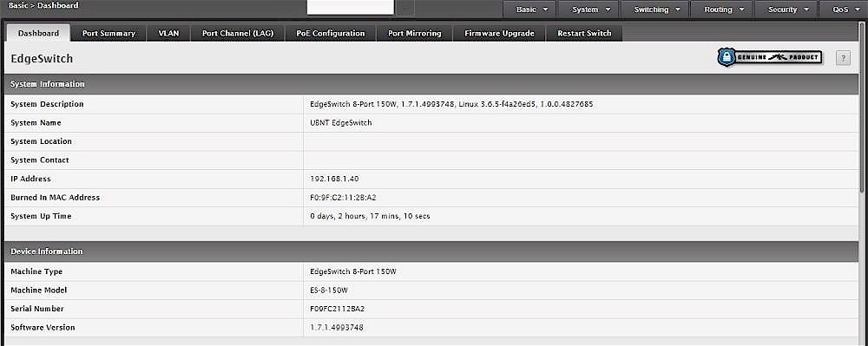Click the uptime value 0 days, 2 hours
This screenshot has width=868, height=346.
pyautogui.click(x=370, y=216)
